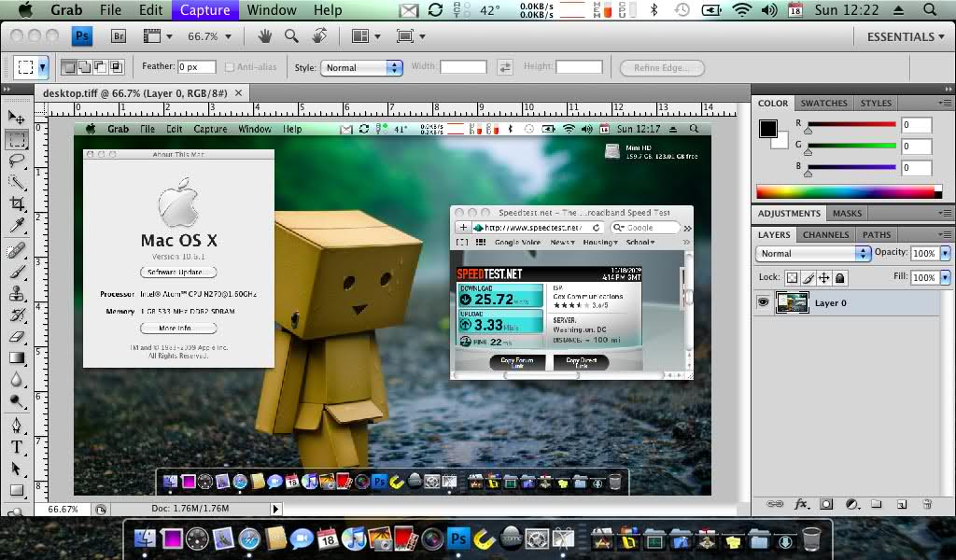Viewport: 956px width, 560px height.
Task: Toggle lock position
Action: (823, 278)
